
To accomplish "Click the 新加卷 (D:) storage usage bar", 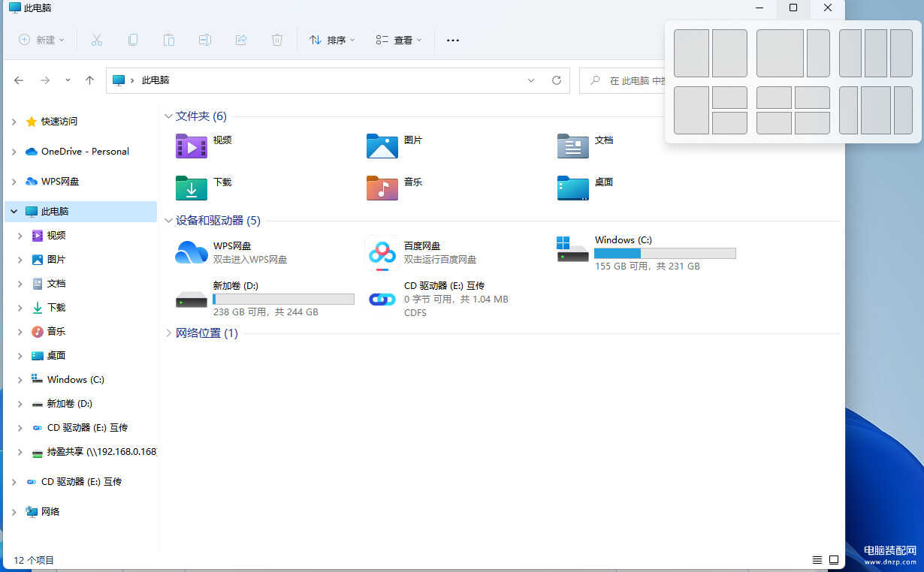I will (283, 299).
